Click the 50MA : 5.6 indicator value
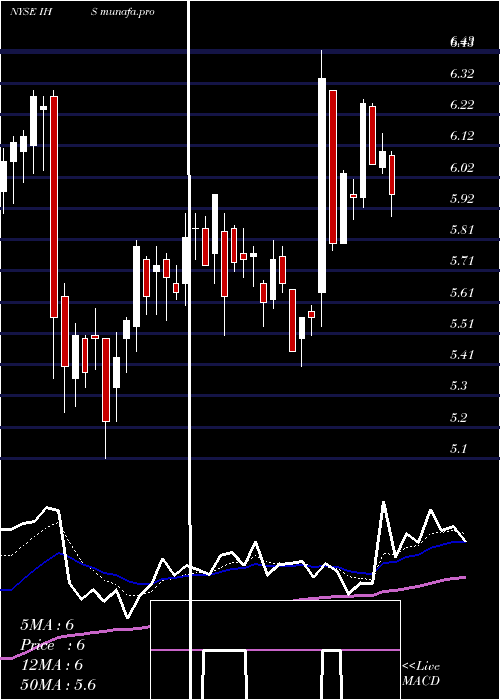This screenshot has height=700, width=500. pos(58,685)
